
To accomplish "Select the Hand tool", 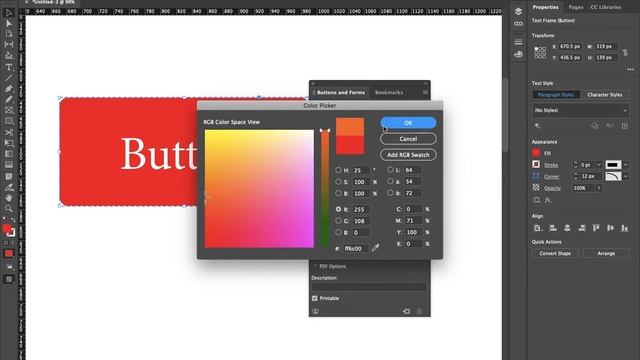I will tap(9, 198).
